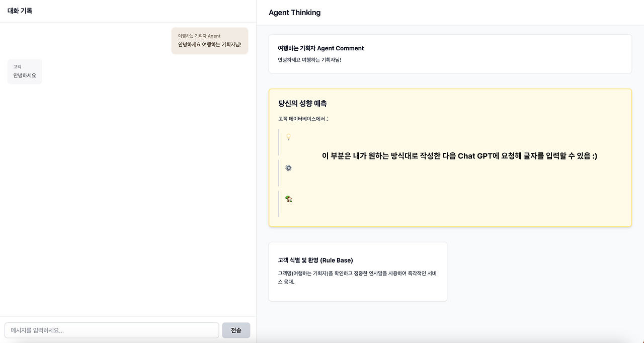Click the 고객 speaker label on the chat bubble
644x343 pixels.
[x=17, y=66]
